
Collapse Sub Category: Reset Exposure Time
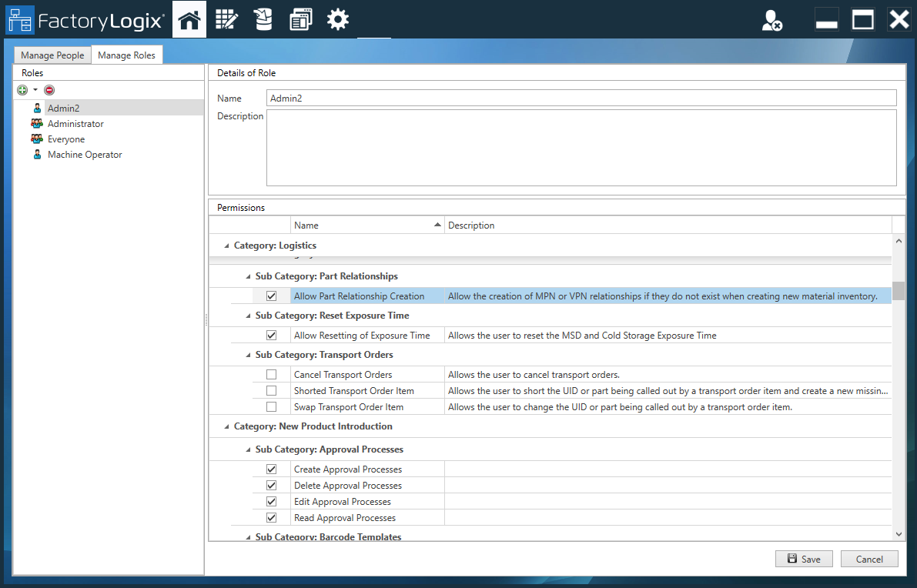click(x=248, y=316)
